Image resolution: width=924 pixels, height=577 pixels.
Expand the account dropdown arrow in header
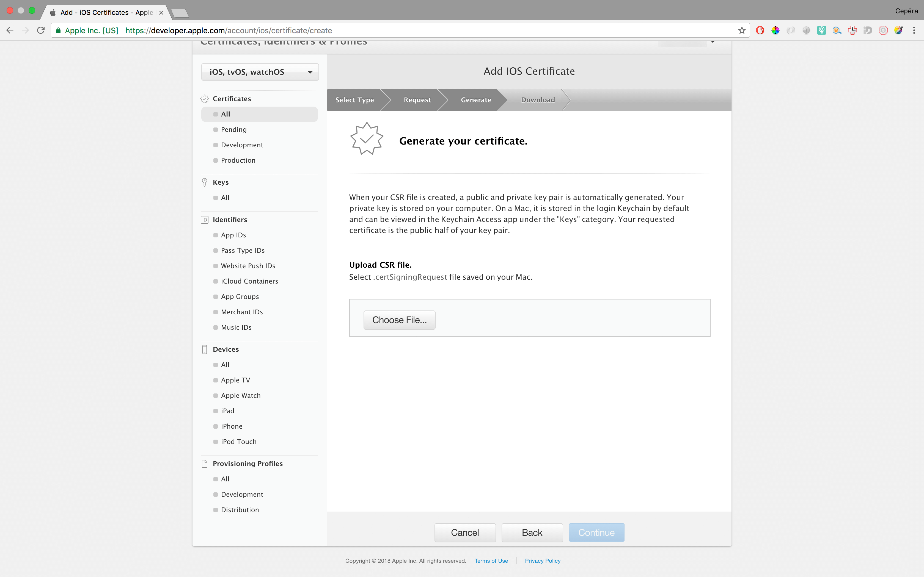coord(713,41)
